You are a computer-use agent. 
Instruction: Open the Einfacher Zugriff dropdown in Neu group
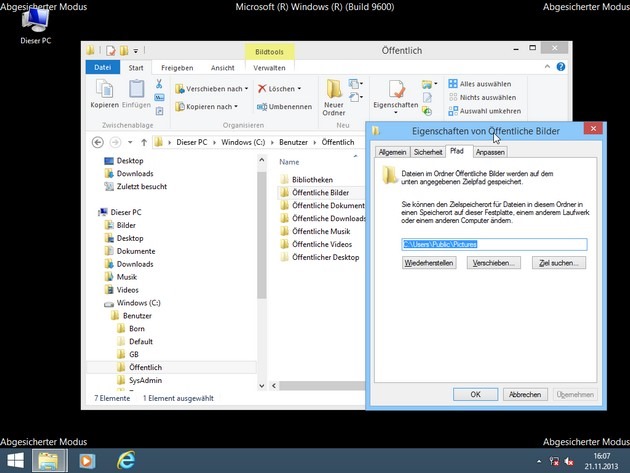click(x=356, y=97)
